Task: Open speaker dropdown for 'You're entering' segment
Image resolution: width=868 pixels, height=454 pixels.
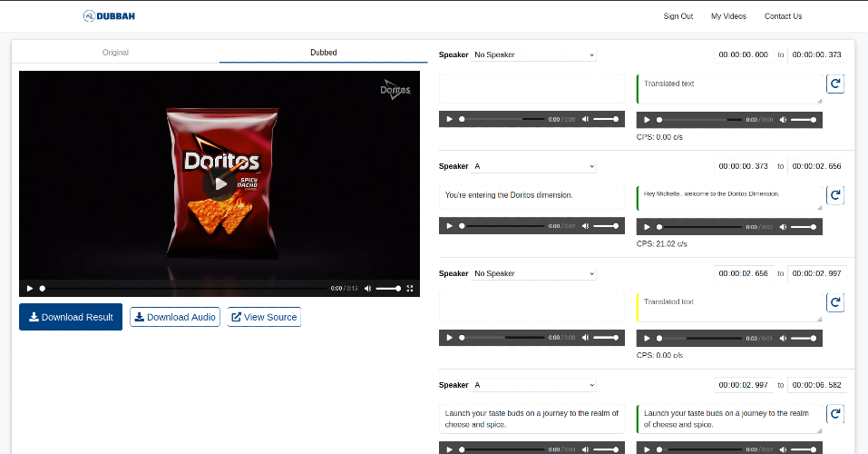Action: pyautogui.click(x=533, y=166)
